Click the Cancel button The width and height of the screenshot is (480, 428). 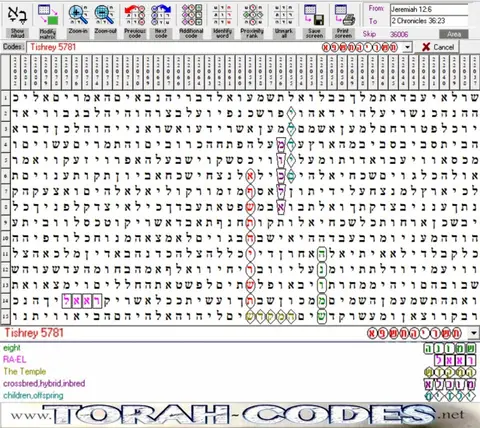point(437,47)
